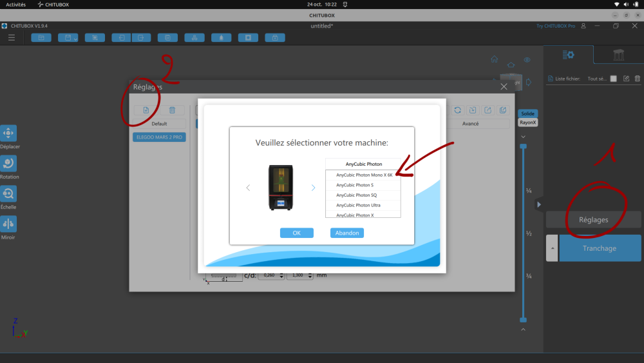The height and width of the screenshot is (363, 644).
Task: Open the clock at 24 oct. 10:22
Action: pyautogui.click(x=322, y=5)
